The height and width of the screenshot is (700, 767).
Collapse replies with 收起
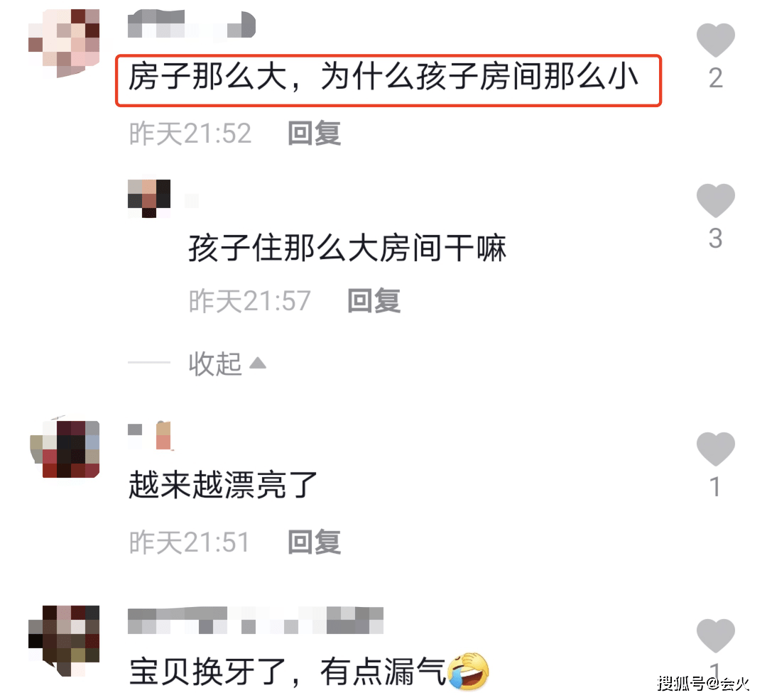click(x=214, y=363)
